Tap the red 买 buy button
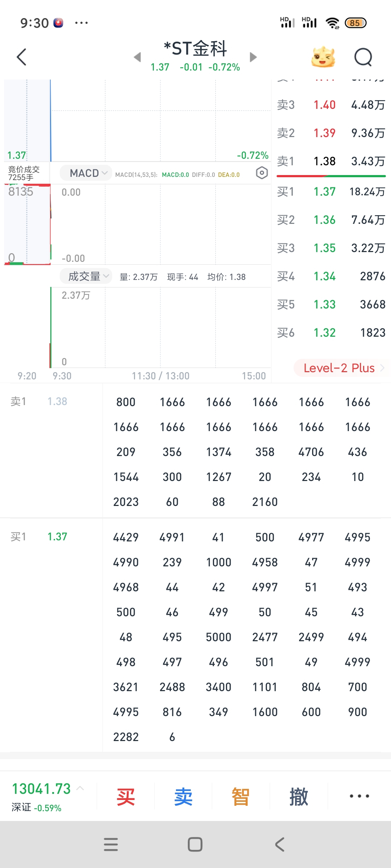 click(x=126, y=796)
